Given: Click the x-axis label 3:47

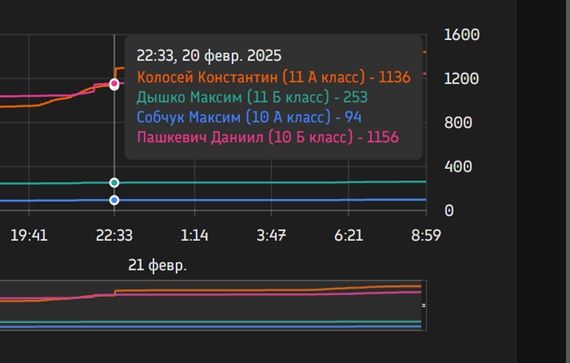Looking at the screenshot, I should click(271, 235).
